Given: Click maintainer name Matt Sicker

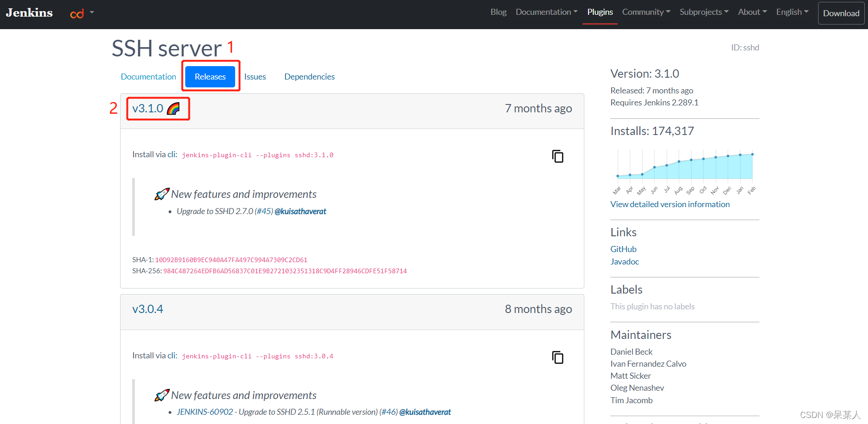Looking at the screenshot, I should pos(630,376).
